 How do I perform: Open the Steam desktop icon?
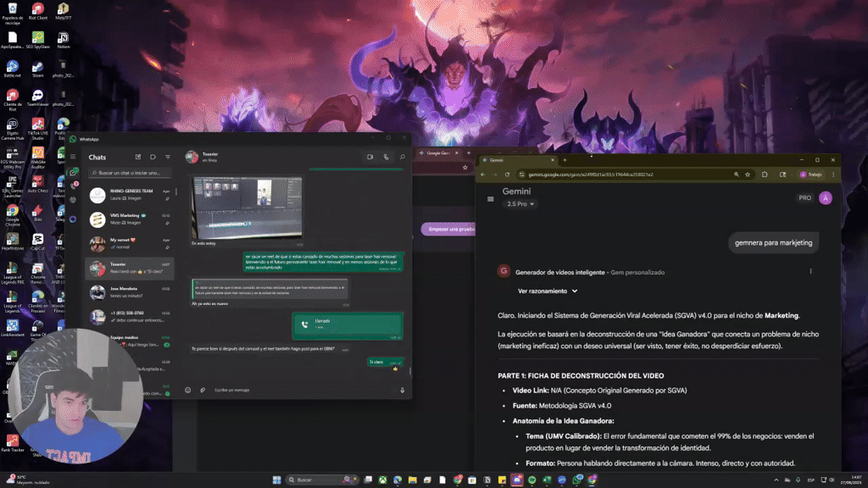coord(37,69)
